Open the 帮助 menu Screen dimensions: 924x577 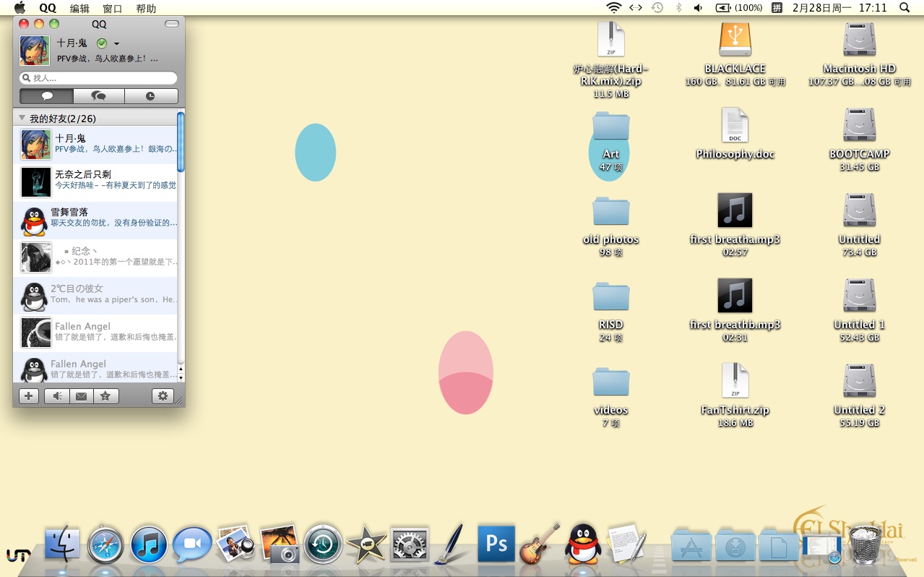coord(146,8)
